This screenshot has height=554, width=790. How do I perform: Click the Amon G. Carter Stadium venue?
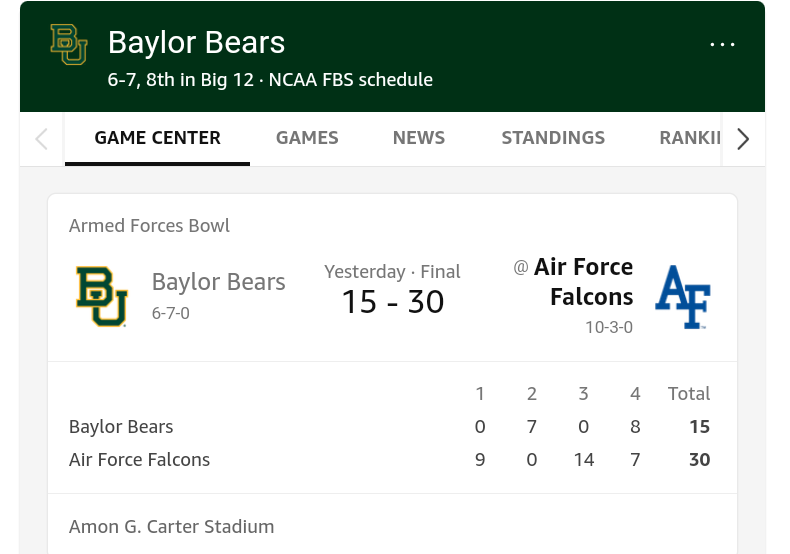171,526
